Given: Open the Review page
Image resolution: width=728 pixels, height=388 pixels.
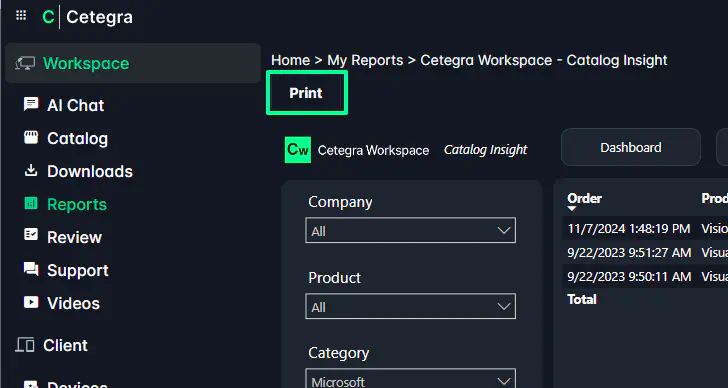Looking at the screenshot, I should pyautogui.click(x=74, y=237).
